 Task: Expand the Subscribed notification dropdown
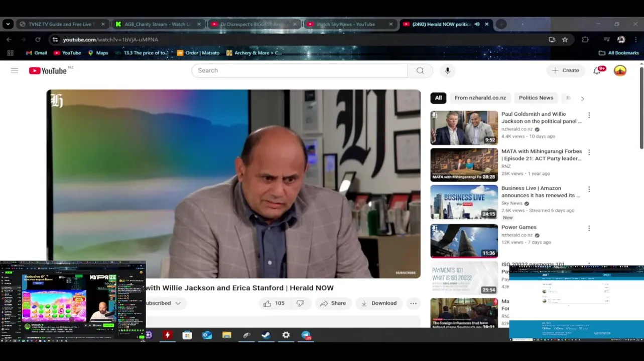(x=178, y=303)
